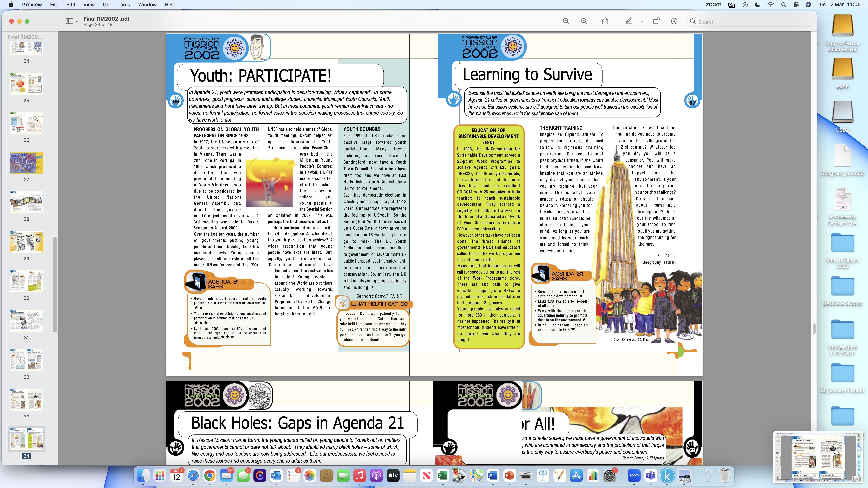Viewport: 868px width, 488px height.
Task: Click the Zoom In magnifier icon
Action: [x=584, y=21]
